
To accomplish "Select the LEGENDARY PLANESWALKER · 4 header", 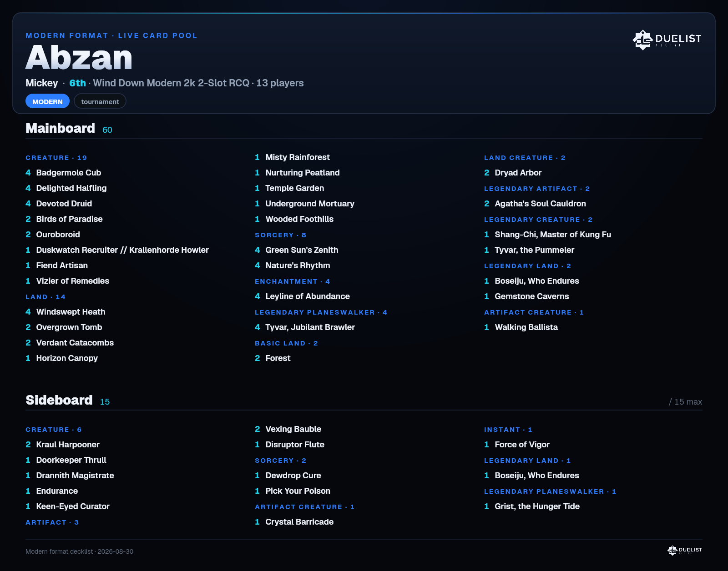I will tap(321, 312).
